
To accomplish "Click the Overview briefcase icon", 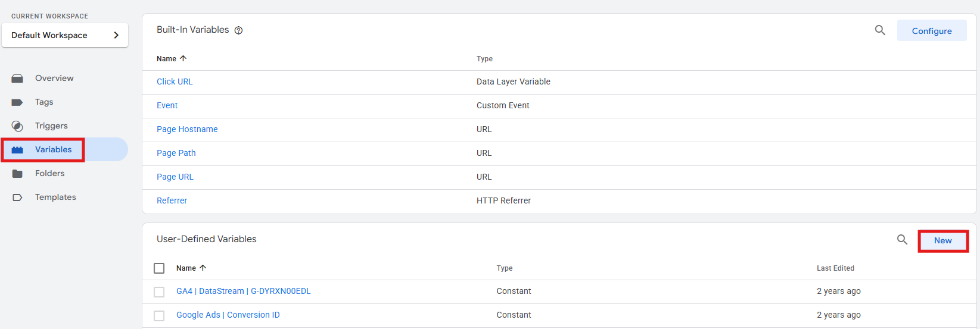I will [17, 79].
